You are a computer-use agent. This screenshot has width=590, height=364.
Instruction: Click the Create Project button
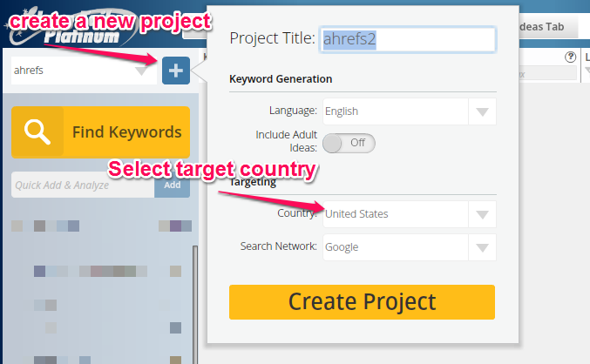[362, 302]
